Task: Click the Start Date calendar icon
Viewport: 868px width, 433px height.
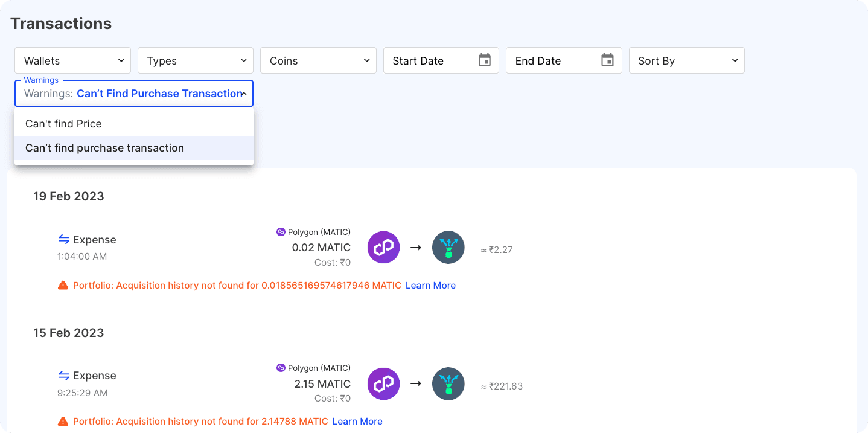Action: (x=484, y=60)
